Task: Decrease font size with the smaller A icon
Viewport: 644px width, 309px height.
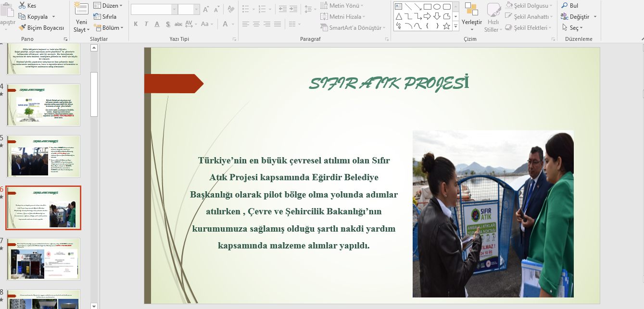Action: click(216, 9)
